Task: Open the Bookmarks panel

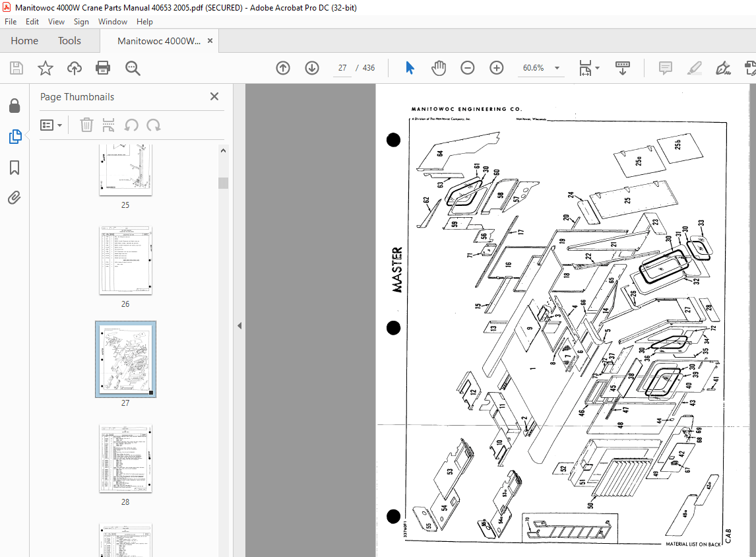Action: 15,168
